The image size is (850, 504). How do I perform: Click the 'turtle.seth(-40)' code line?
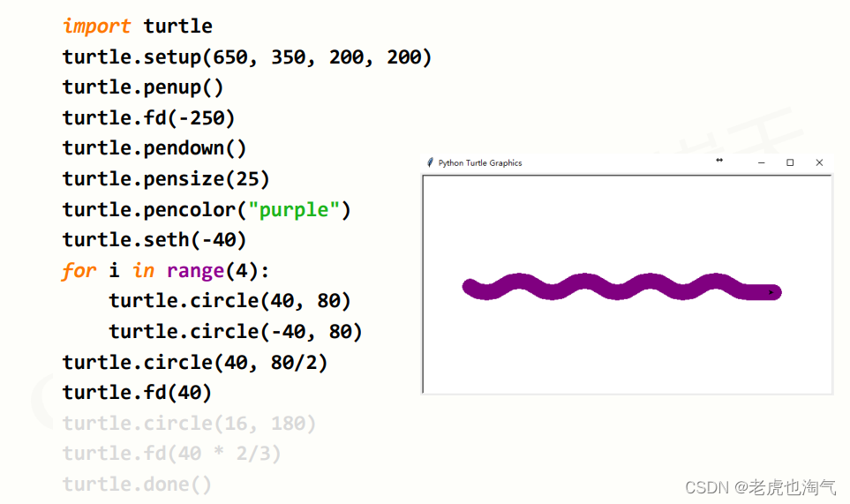[x=154, y=239]
